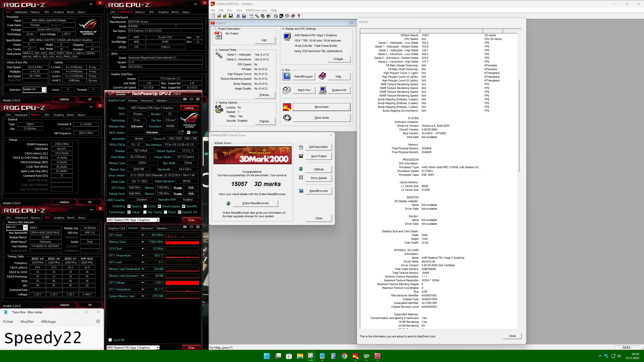Click the Open project folder icon in 3DMark2000 toolbar
The height and width of the screenshot is (362, 644).
[219, 16]
